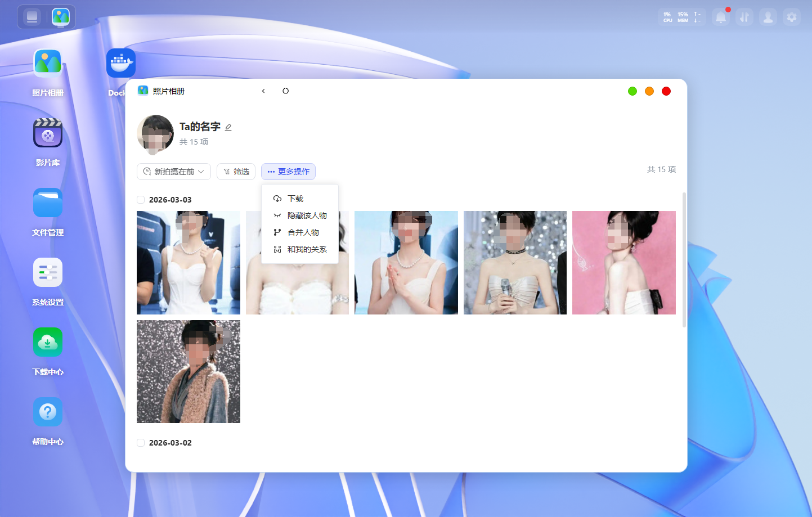The image size is (812, 517).
Task: Select 隐藏该人物 in the menu
Action: pyautogui.click(x=300, y=215)
